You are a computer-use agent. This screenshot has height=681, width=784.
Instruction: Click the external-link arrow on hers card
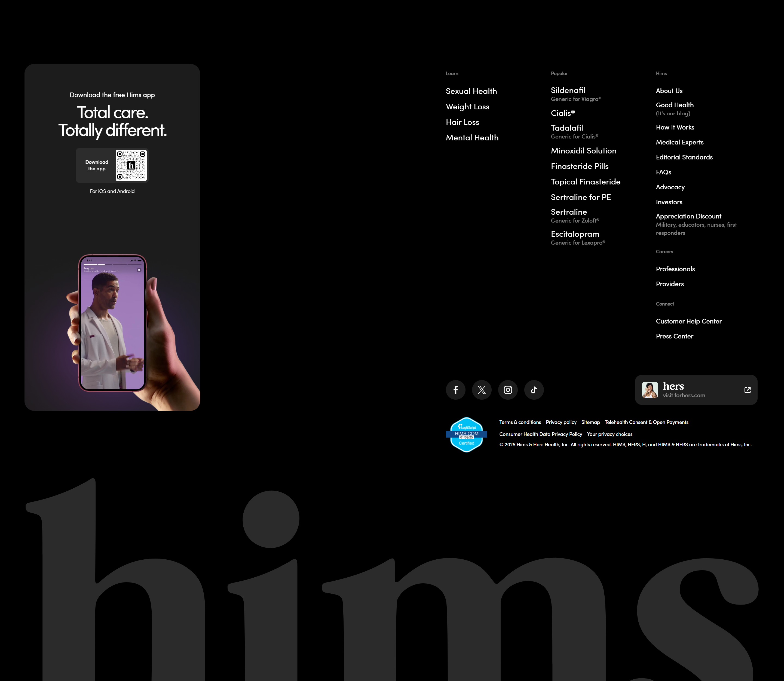748,390
